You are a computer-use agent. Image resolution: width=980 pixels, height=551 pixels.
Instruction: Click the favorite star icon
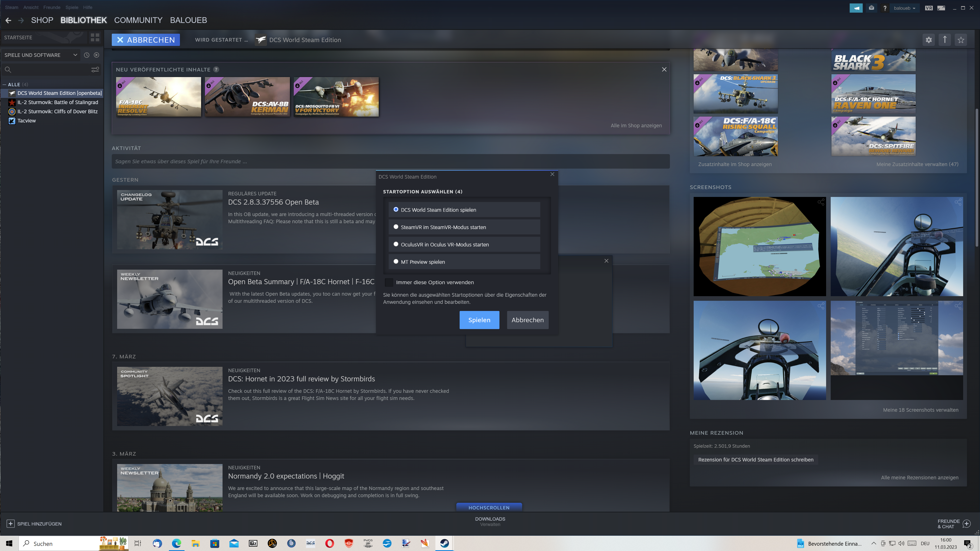pyautogui.click(x=961, y=40)
